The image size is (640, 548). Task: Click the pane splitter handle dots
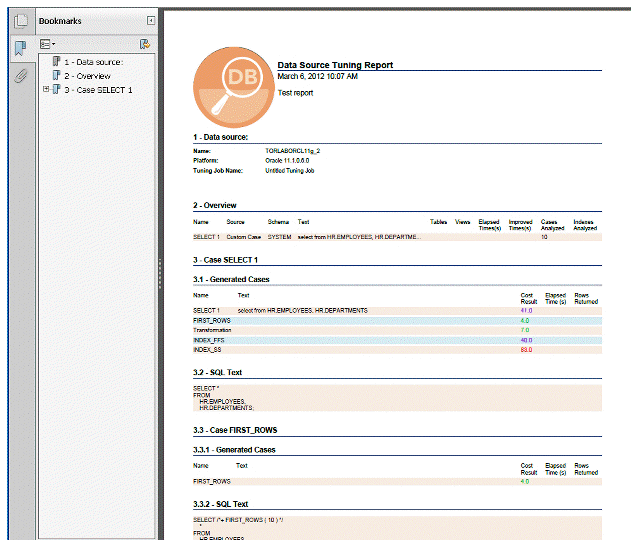pyautogui.click(x=160, y=273)
